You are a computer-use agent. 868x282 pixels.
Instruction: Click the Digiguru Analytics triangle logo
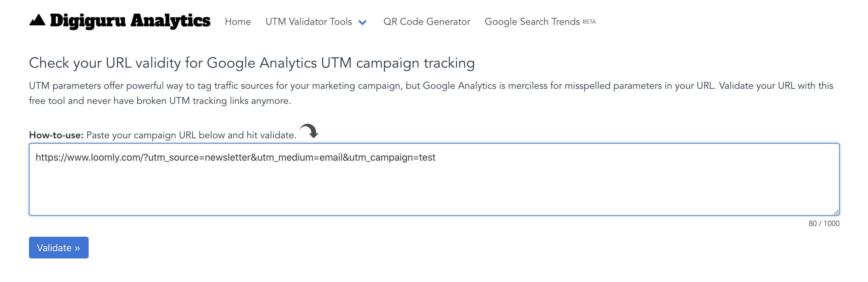[37, 21]
